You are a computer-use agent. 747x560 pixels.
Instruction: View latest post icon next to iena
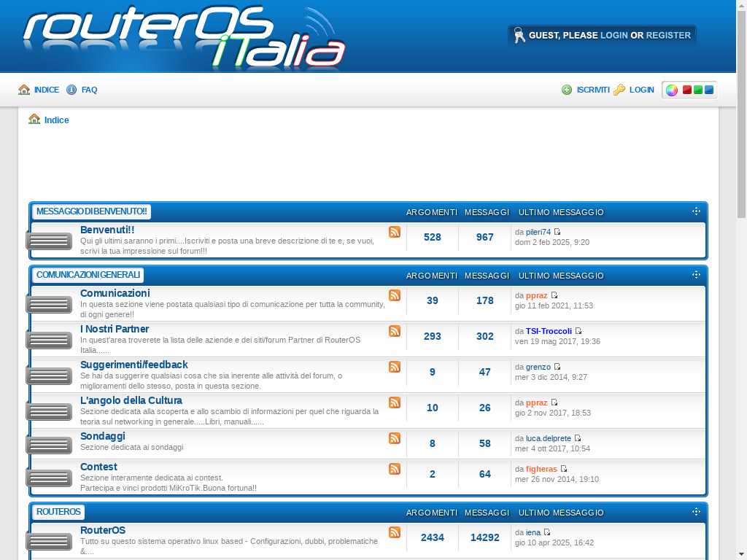tap(547, 532)
